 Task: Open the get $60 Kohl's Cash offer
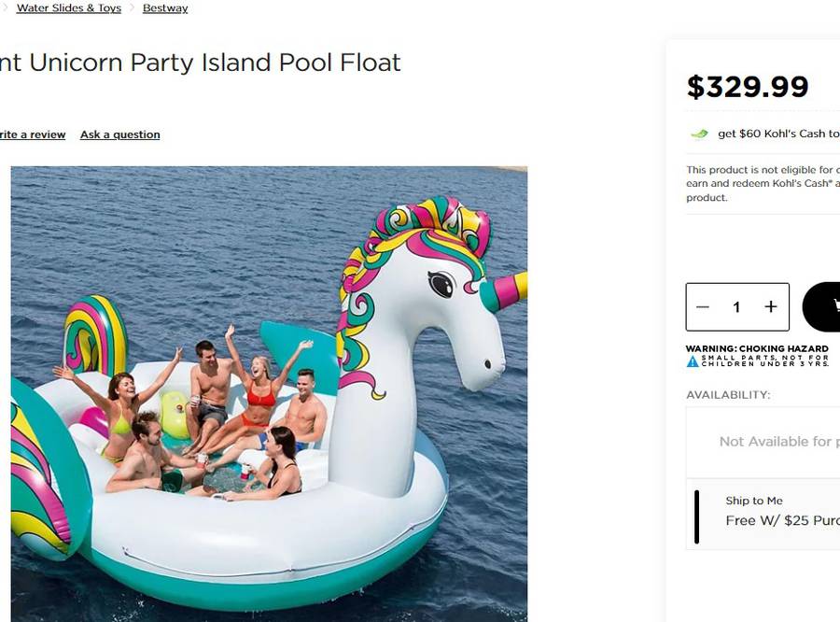click(x=778, y=134)
